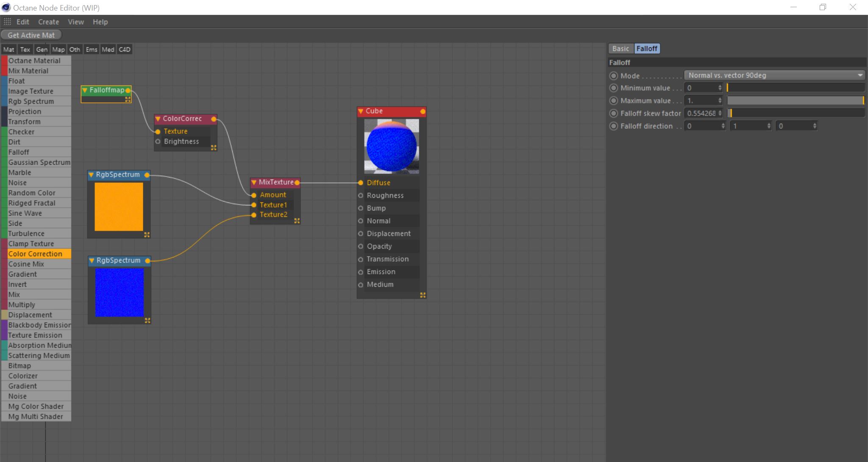Screen dimensions: 868x462
Task: Click Brightness input port on ColorCorrec
Action: (158, 141)
